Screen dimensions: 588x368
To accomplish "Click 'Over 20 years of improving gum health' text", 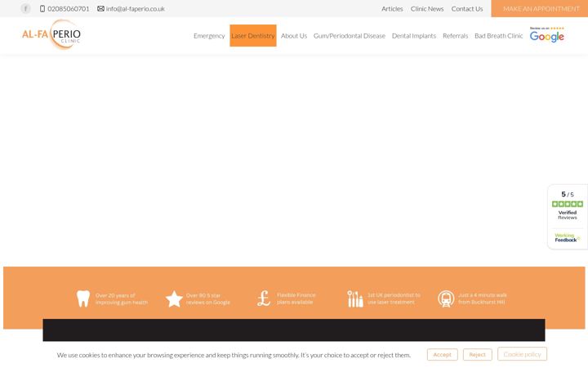I will tap(122, 299).
